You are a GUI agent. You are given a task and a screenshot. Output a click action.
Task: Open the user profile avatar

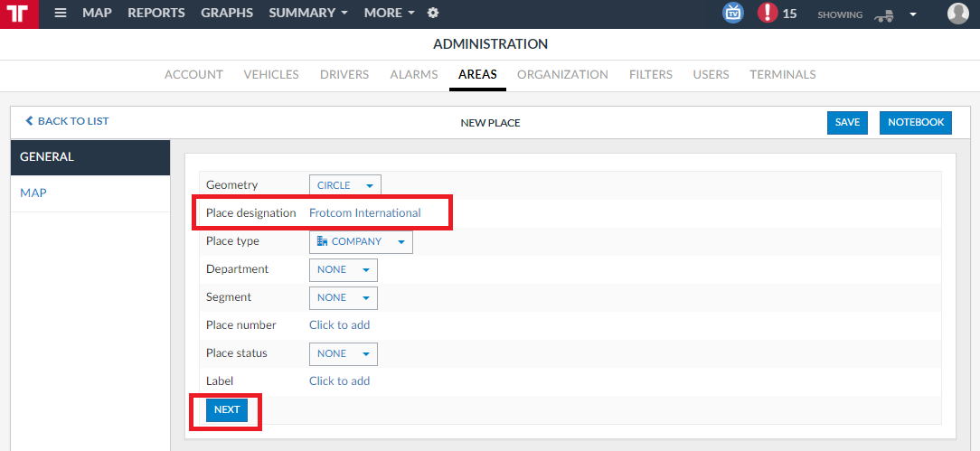[x=957, y=14]
